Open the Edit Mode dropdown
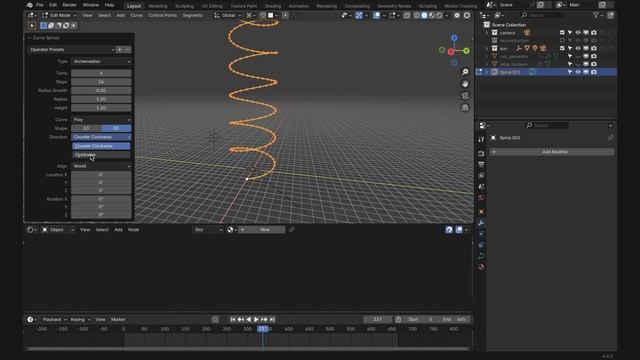Screen dimensions: 640x360 click(59, 15)
